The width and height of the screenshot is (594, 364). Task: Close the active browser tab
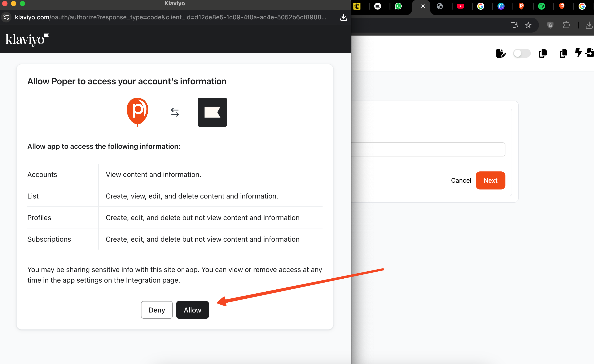(x=423, y=6)
